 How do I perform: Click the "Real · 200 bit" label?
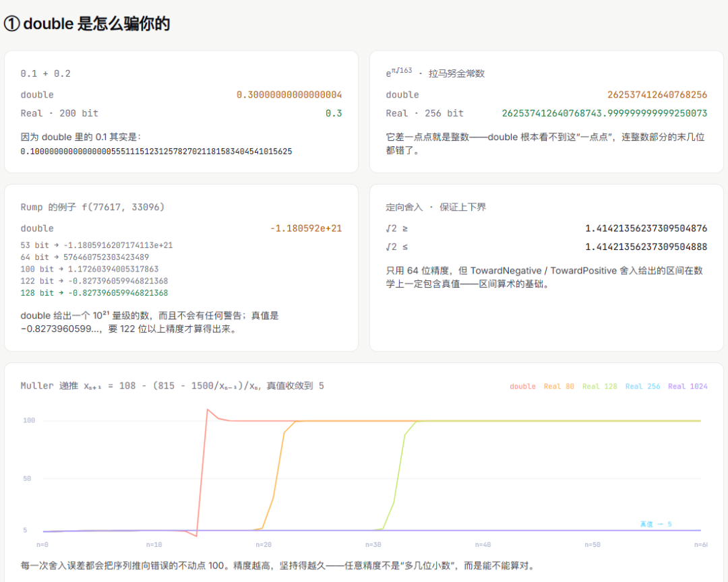59,113
